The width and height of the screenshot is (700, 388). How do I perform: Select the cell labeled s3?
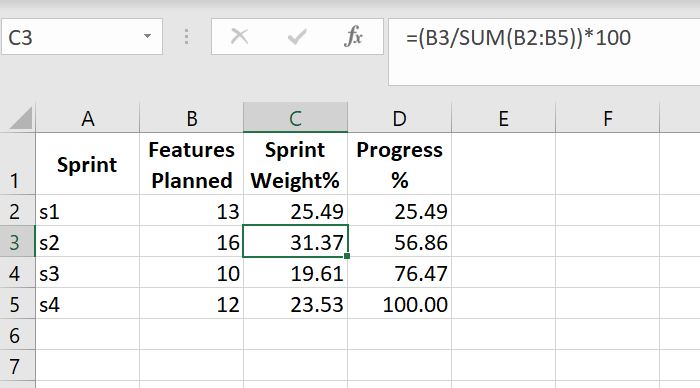pyautogui.click(x=88, y=272)
